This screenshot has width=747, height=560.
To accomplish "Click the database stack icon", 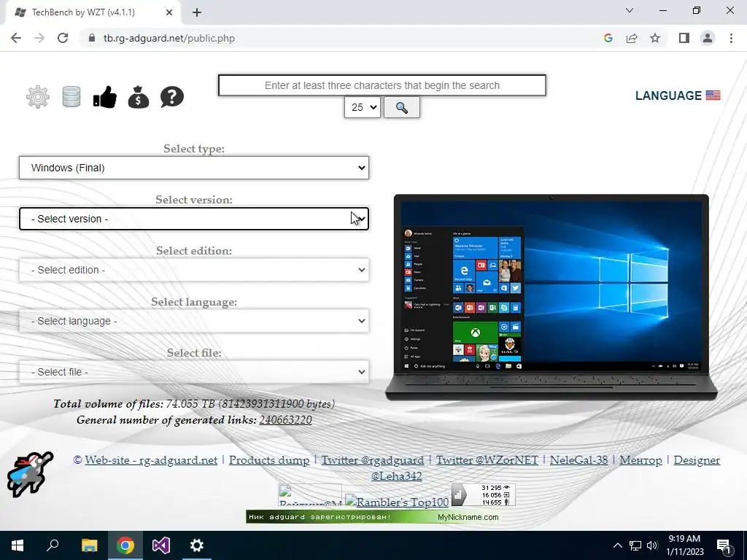I will [71, 97].
